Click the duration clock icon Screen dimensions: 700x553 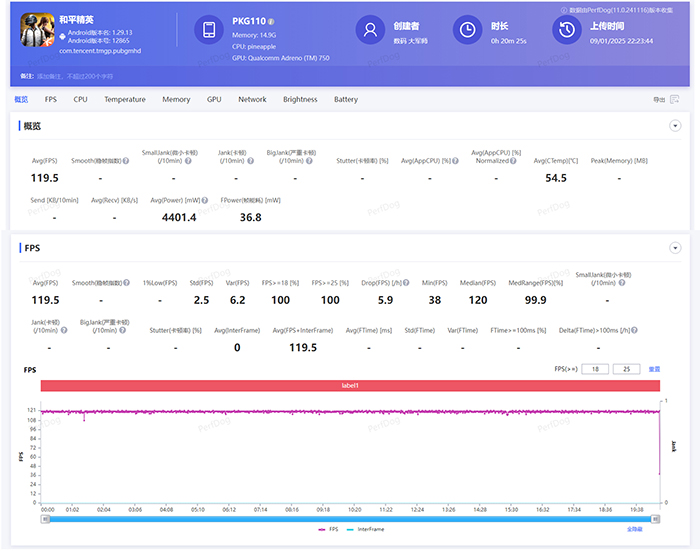point(467,31)
